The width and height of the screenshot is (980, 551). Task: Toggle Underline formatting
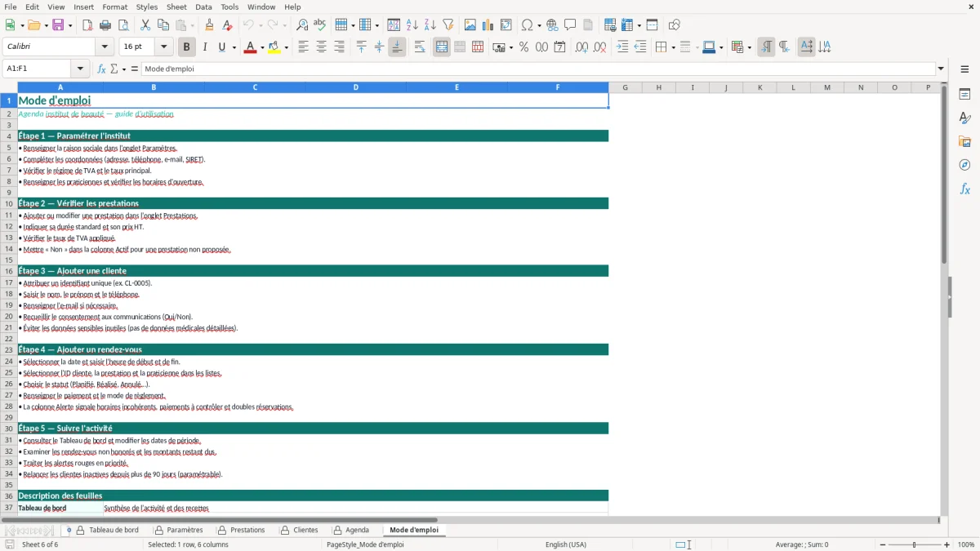click(222, 47)
